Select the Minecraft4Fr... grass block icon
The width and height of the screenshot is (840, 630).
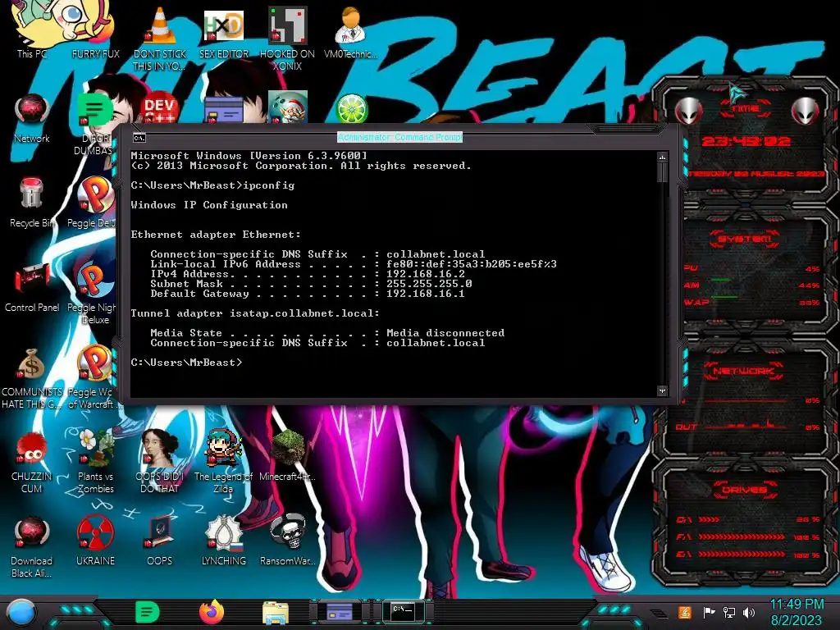288,455
